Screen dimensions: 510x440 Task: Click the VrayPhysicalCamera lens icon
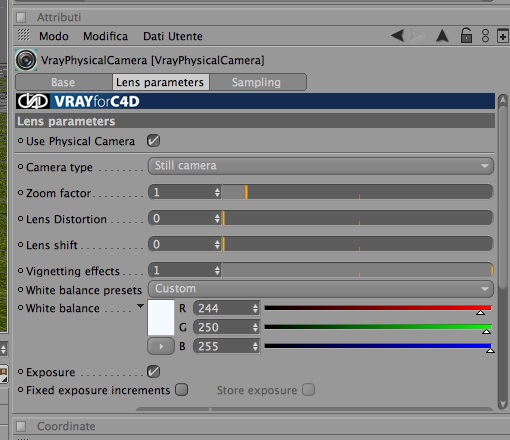click(x=26, y=60)
